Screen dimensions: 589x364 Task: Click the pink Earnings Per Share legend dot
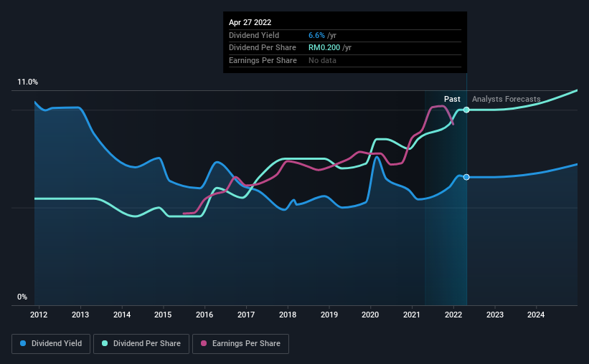pyautogui.click(x=204, y=343)
